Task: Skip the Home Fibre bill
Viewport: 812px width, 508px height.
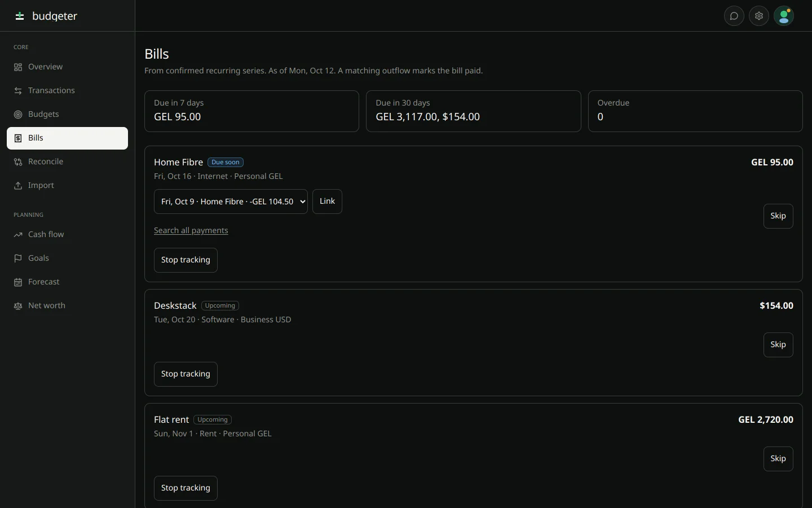Action: coord(778,216)
